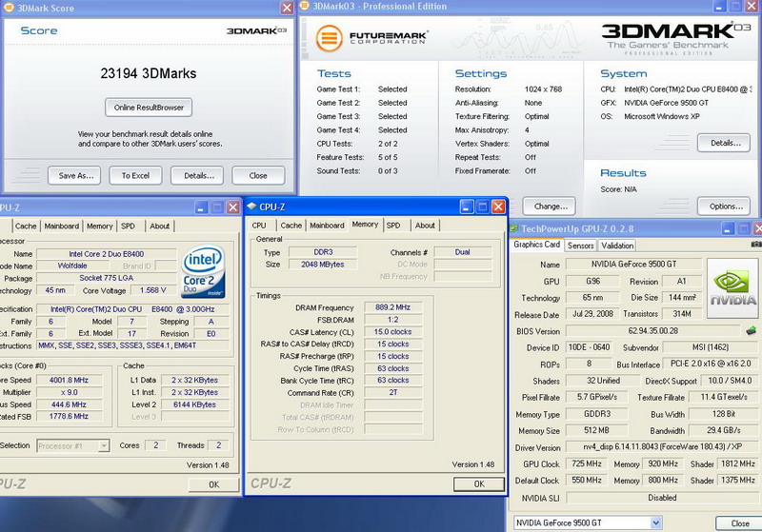Select Graphics Card tab in GPU-Z
Viewport: 762px width, 532px height.
tap(536, 245)
